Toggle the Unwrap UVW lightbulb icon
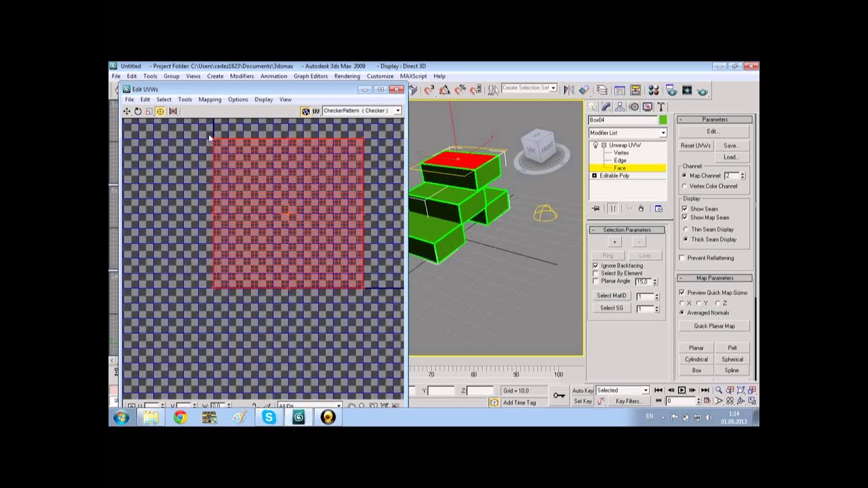Viewport: 868px width, 488px height. 595,145
